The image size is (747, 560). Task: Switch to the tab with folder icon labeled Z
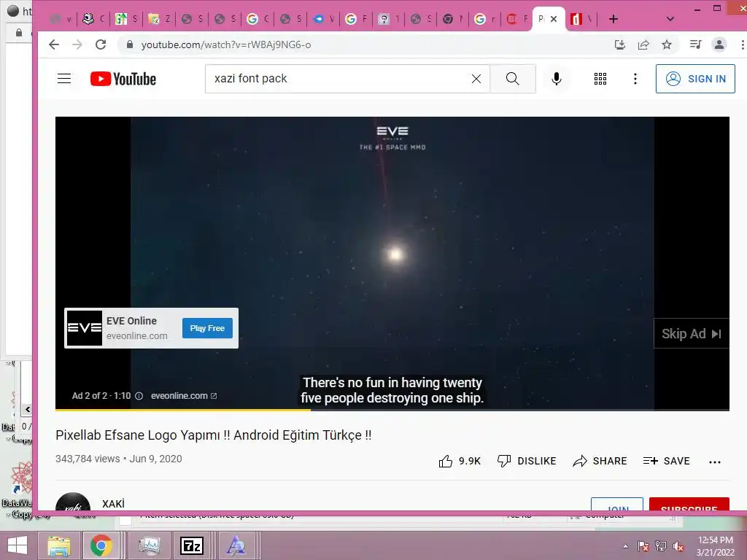[x=159, y=19]
